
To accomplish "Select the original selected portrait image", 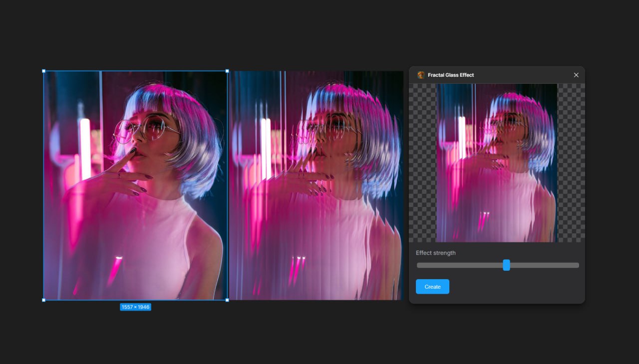I will click(x=135, y=185).
